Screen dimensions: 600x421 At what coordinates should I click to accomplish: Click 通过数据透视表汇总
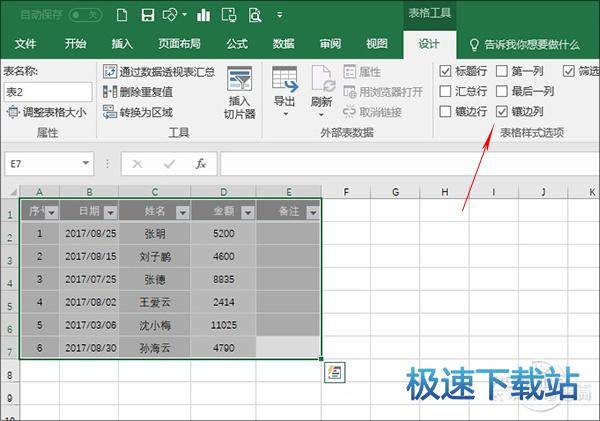[159, 72]
